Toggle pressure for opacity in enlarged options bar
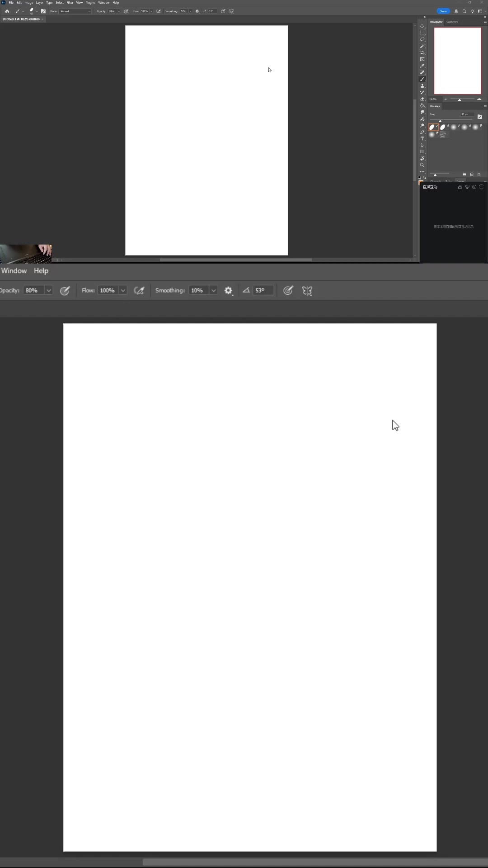Image resolution: width=488 pixels, height=868 pixels. click(65, 291)
